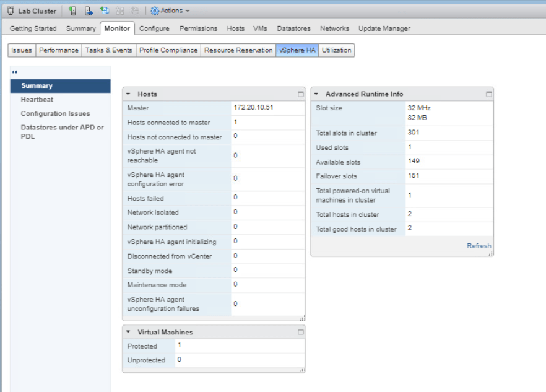Maximize the Hosts panel
546x392 pixels.
[301, 94]
